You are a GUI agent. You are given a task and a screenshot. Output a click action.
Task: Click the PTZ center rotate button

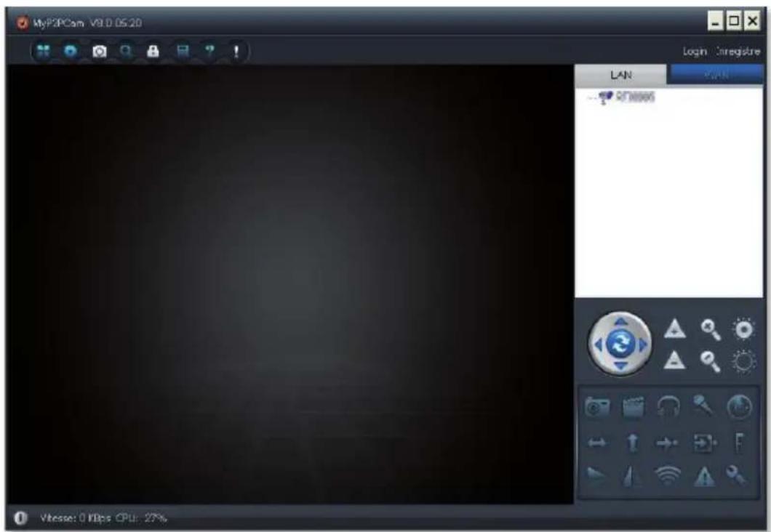[620, 344]
